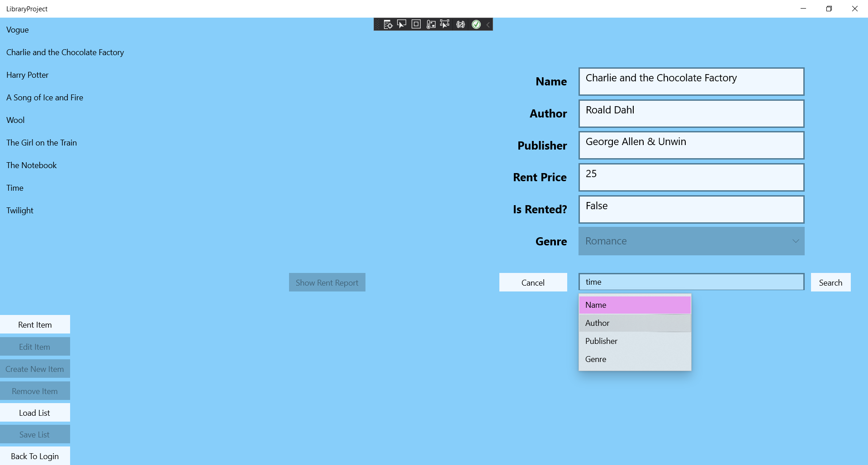Image resolution: width=868 pixels, height=465 pixels.
Task: Click the search input containing 'time'
Action: click(x=656, y=282)
